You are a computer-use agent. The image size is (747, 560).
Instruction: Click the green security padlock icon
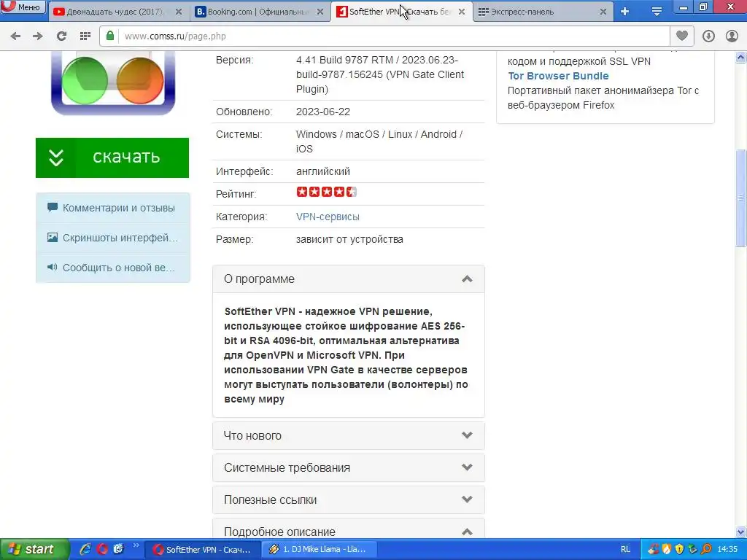tap(110, 36)
